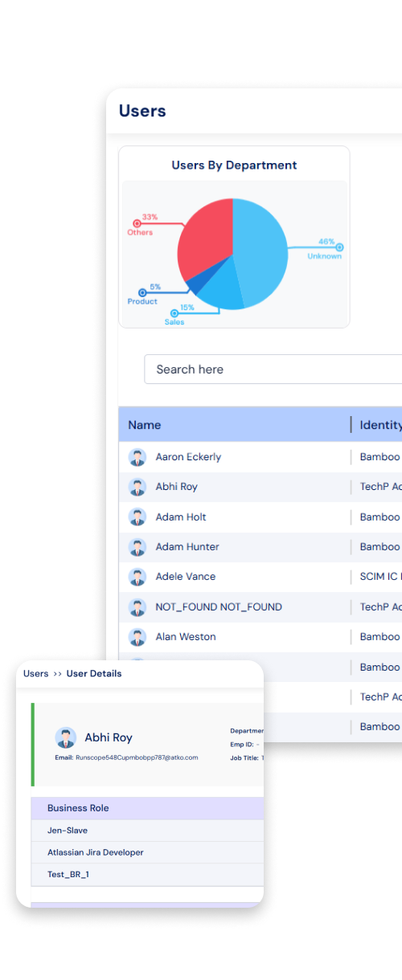Click the NOT_FOUND NOT_FOUND user avatar
Screen dimensions: 402x980
[137, 606]
